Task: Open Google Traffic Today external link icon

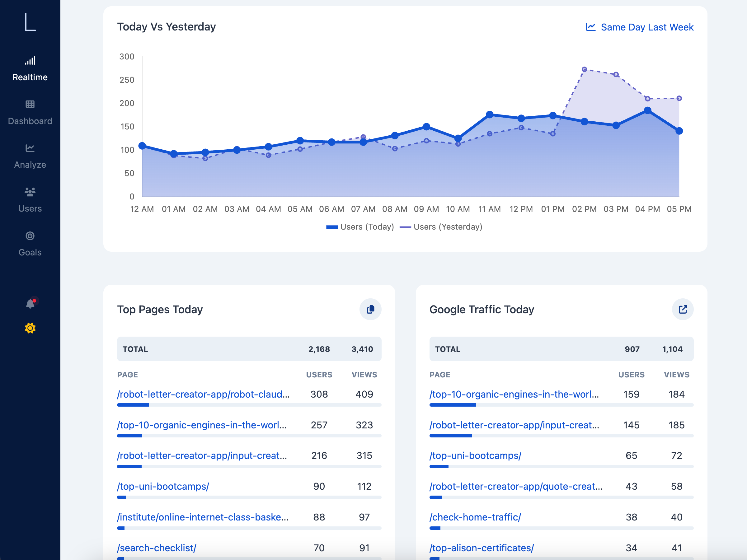Action: coord(683,309)
